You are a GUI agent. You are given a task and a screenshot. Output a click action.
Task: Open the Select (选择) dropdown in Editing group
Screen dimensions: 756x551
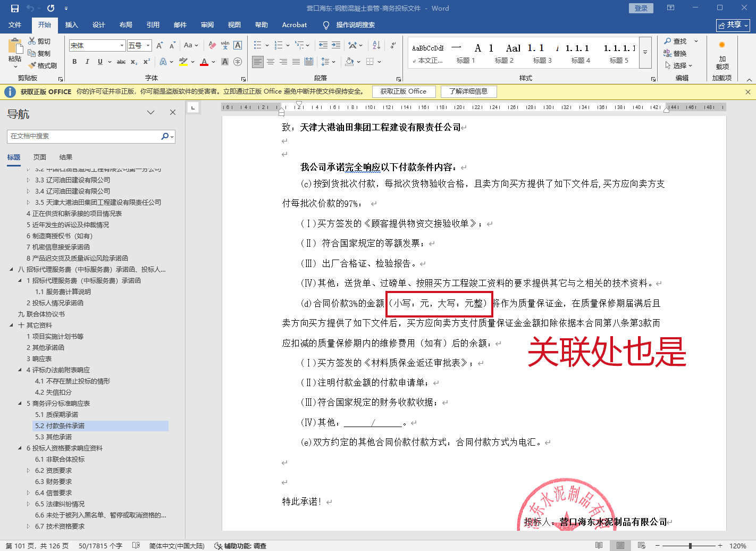(678, 65)
